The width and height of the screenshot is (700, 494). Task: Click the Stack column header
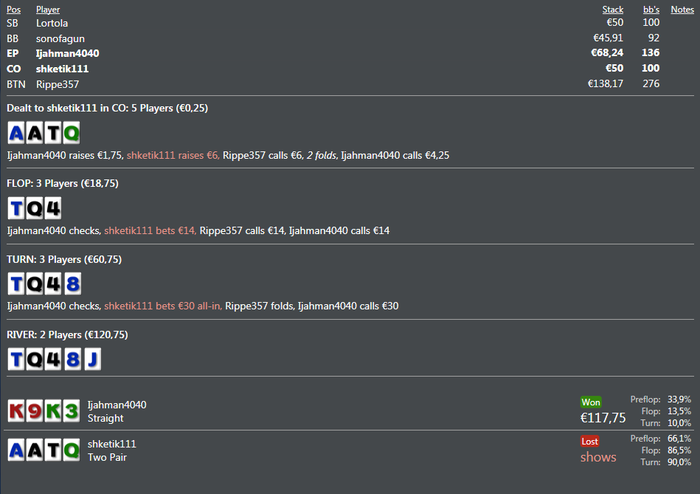click(x=612, y=9)
